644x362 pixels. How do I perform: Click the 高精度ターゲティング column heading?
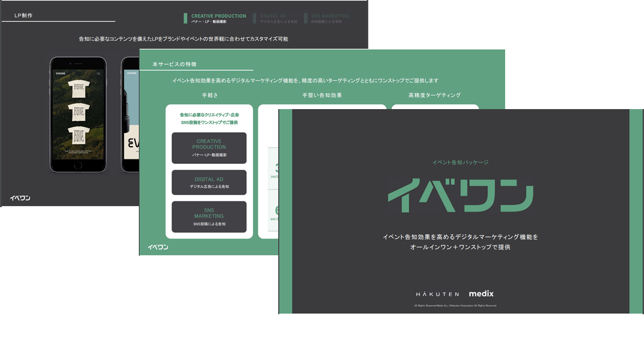pos(435,95)
